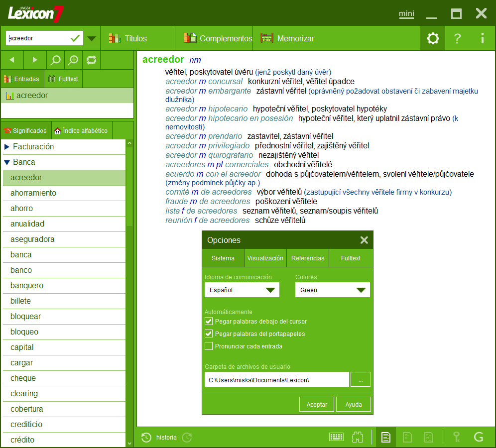Switch to the Entradas tab

22,79
